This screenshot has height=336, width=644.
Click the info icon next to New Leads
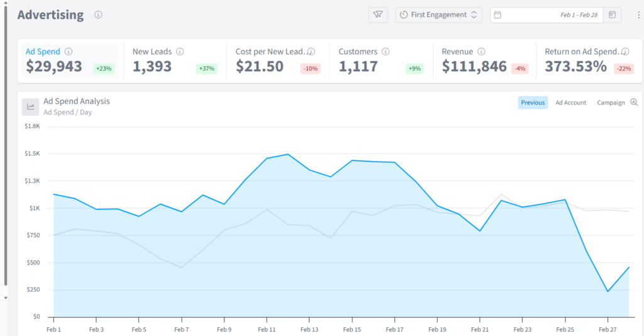click(x=180, y=52)
